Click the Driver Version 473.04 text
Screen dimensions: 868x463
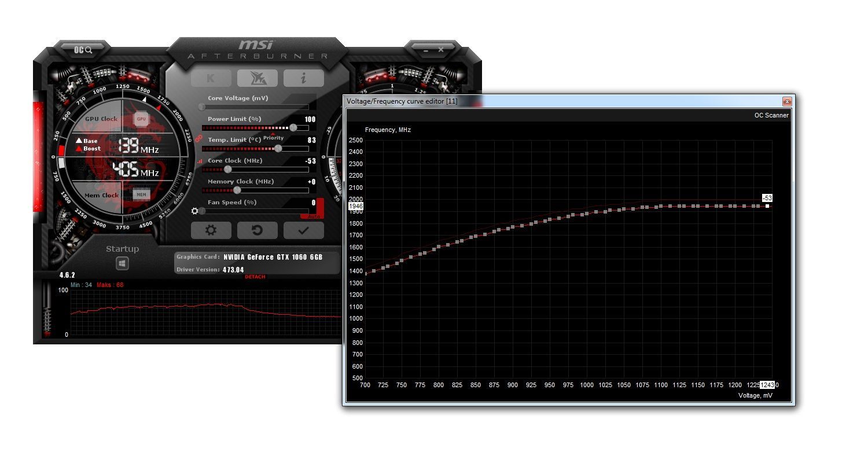coord(233,270)
